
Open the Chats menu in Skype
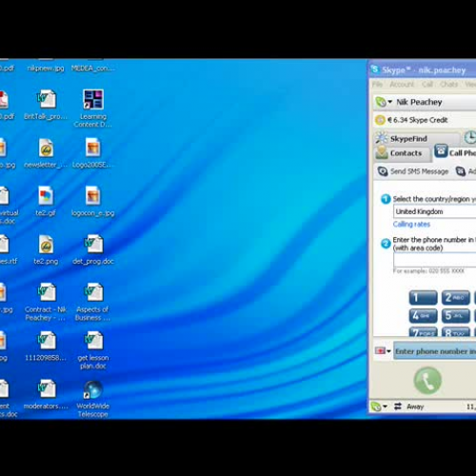point(448,84)
